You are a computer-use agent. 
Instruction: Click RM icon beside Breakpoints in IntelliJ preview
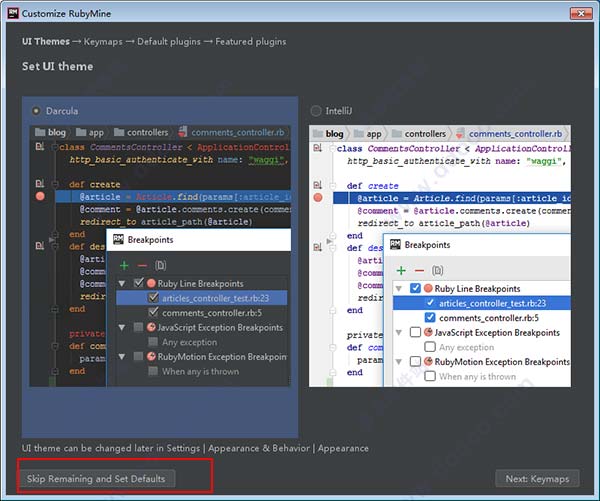coord(395,245)
